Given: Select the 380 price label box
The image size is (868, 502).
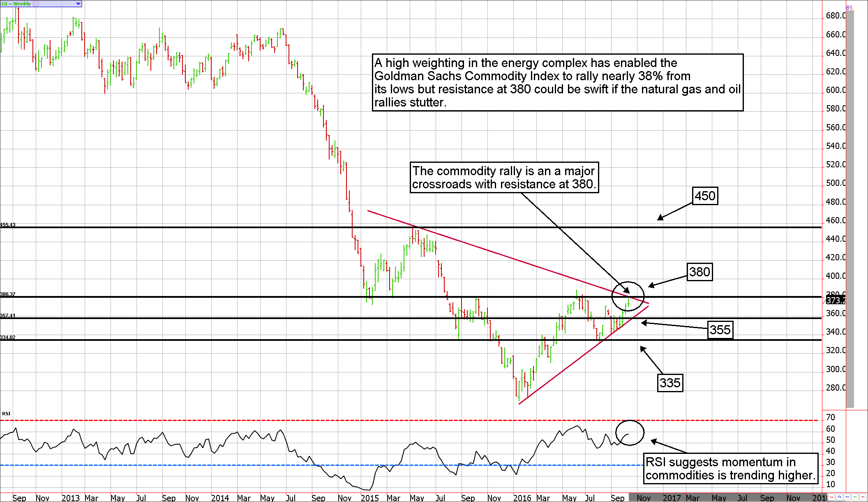Looking at the screenshot, I should [x=699, y=272].
